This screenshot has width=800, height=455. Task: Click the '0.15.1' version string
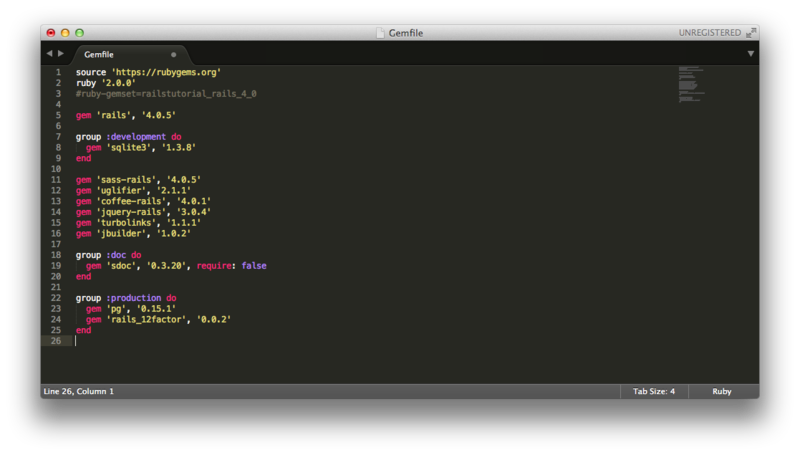pos(156,309)
